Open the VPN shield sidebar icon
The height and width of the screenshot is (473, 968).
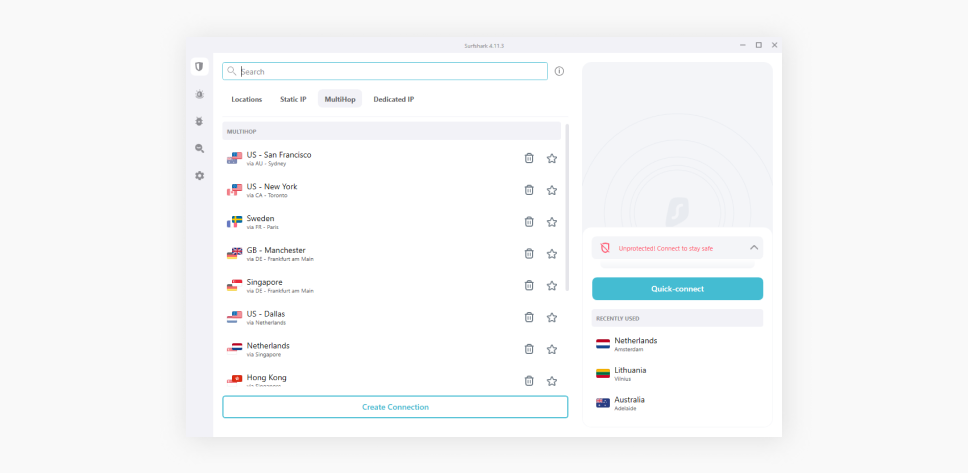tap(199, 67)
